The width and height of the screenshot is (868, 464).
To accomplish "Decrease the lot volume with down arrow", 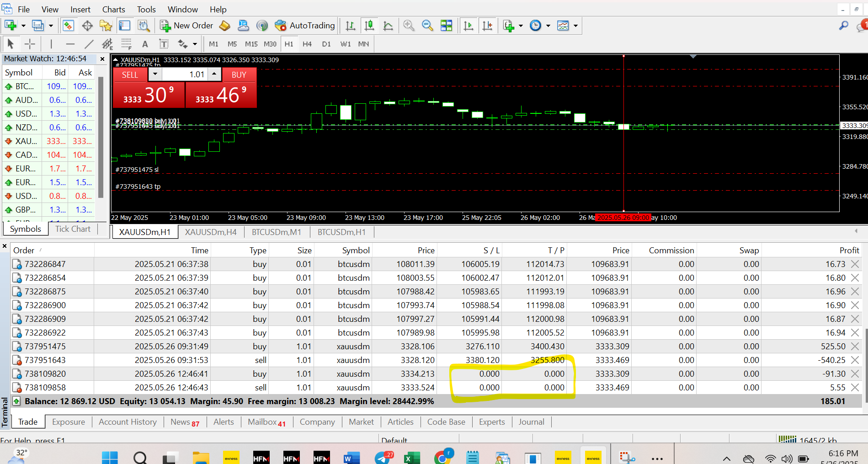I will pos(155,75).
